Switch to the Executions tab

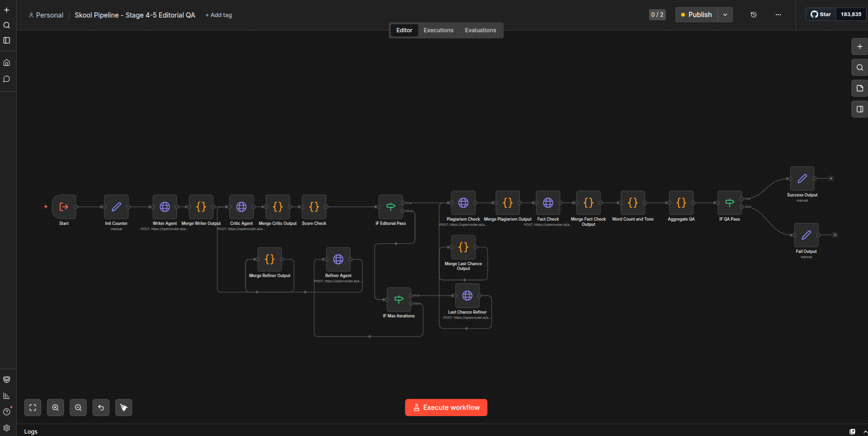point(438,30)
